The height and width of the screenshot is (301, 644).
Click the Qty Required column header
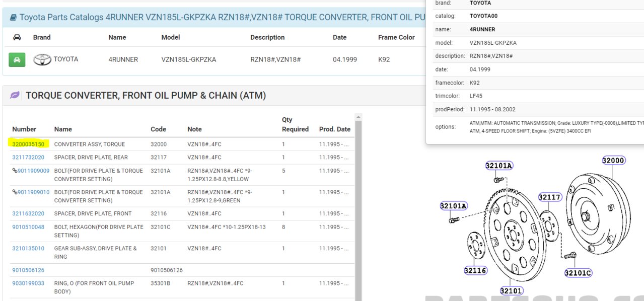295,125
